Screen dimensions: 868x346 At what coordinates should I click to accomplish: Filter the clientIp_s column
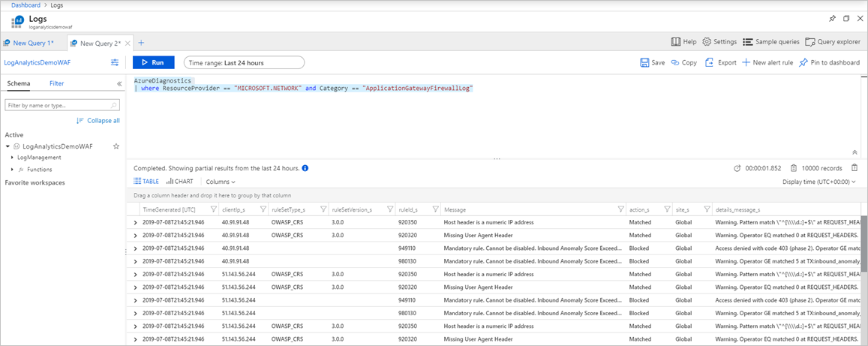coord(263,209)
